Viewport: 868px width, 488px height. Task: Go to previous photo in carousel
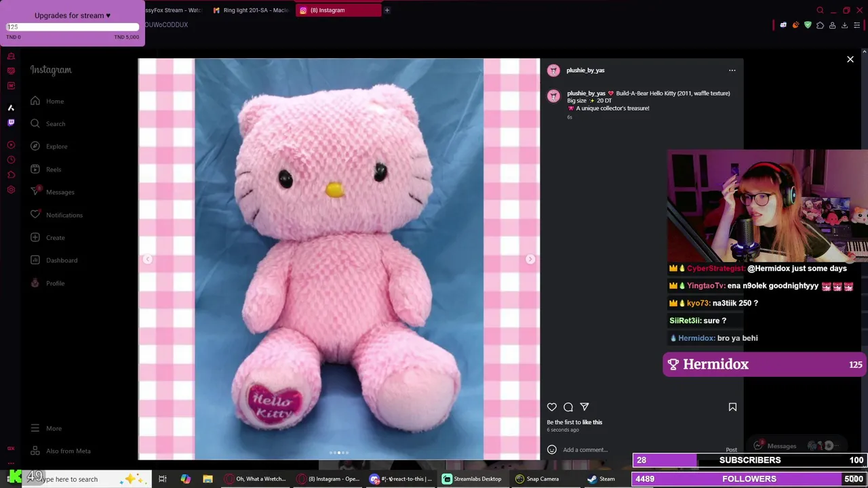coord(148,260)
